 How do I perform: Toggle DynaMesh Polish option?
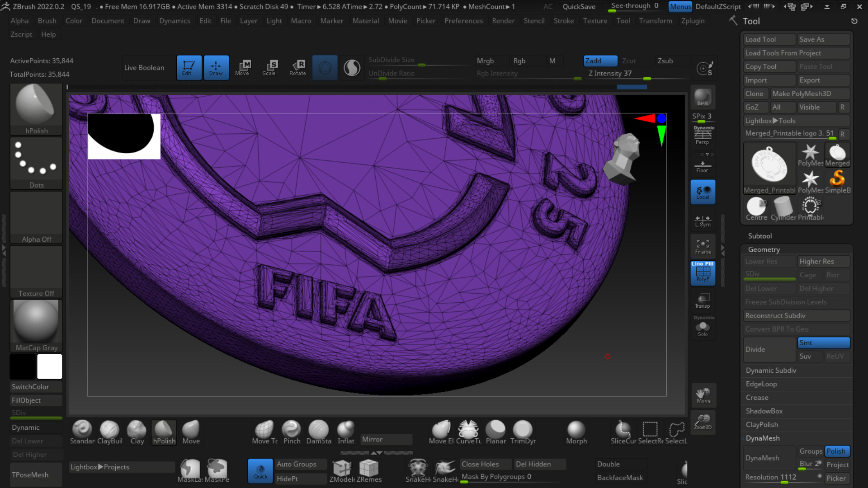click(x=837, y=451)
